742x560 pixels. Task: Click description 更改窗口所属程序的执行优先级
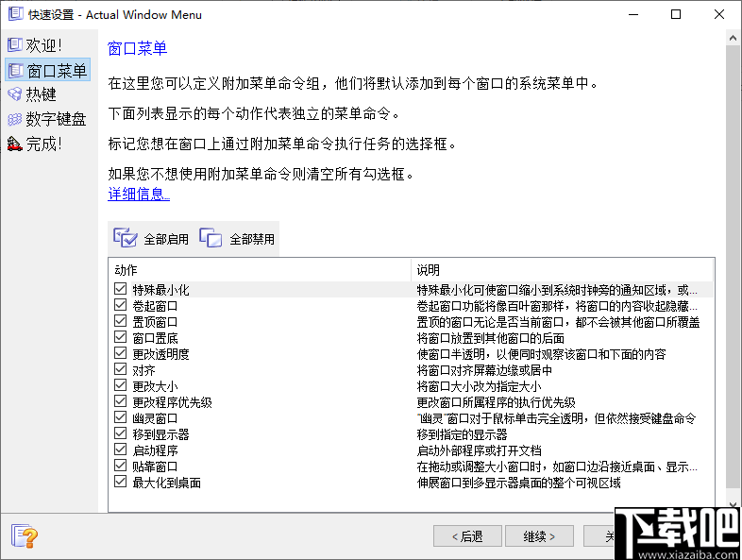click(496, 402)
